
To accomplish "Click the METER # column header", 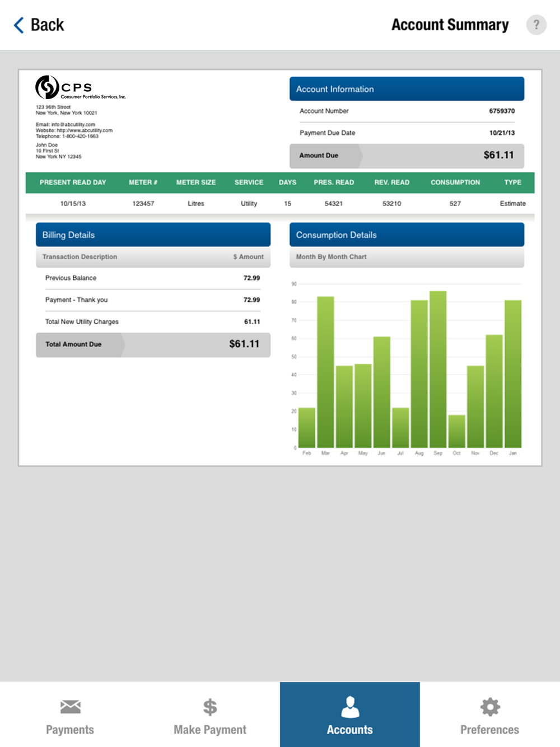I will pyautogui.click(x=143, y=183).
